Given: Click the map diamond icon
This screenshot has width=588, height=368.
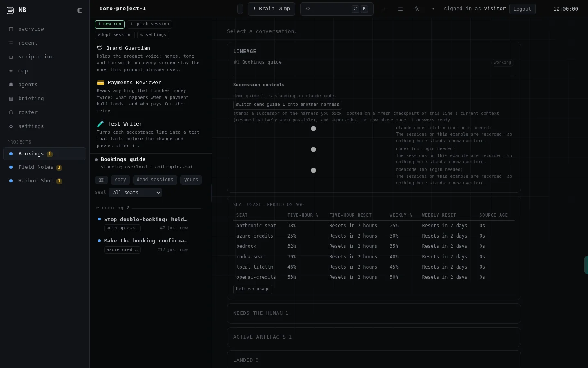Looking at the screenshot, I should tap(11, 71).
